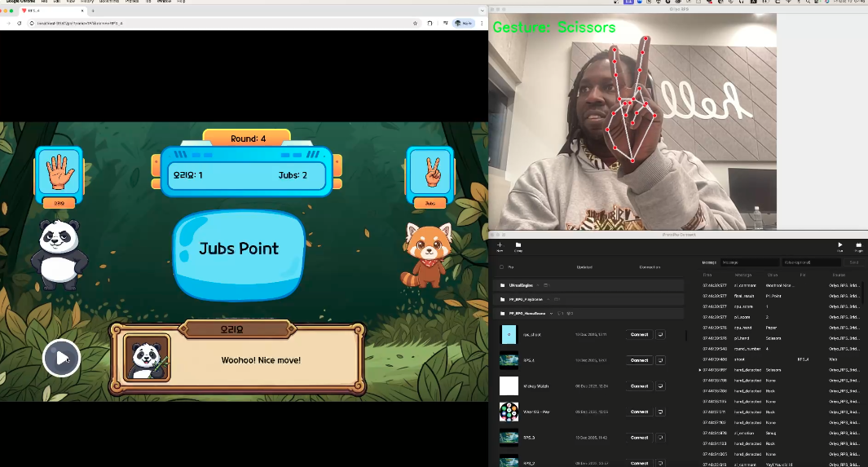The width and height of the screenshot is (868, 467).
Task: Click the panda avatar in the dialogue box
Action: (147, 358)
